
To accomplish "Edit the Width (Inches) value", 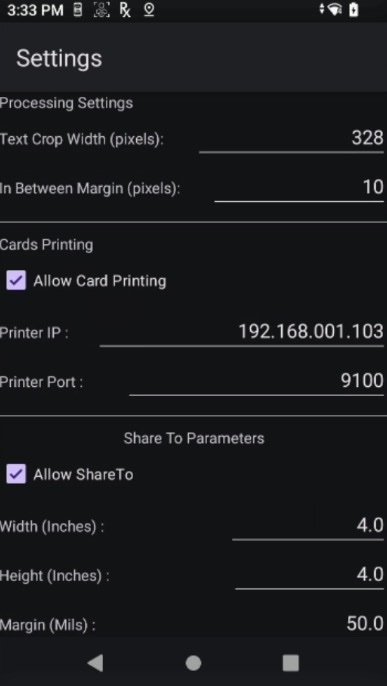I will coord(308,526).
